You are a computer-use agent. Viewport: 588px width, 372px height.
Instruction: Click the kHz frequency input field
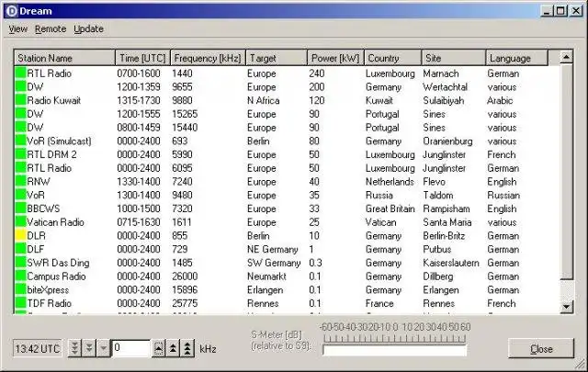(130, 348)
